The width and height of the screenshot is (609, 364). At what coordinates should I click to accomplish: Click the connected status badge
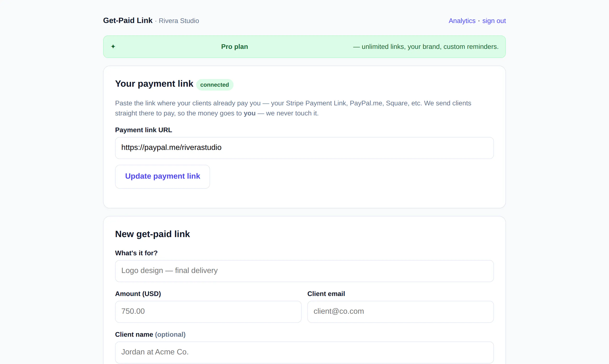(214, 85)
